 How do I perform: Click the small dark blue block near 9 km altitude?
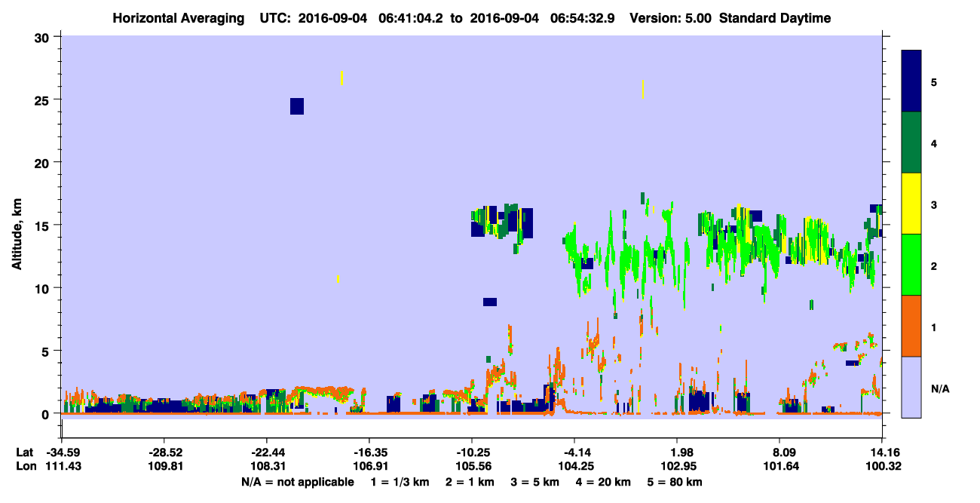[490, 302]
